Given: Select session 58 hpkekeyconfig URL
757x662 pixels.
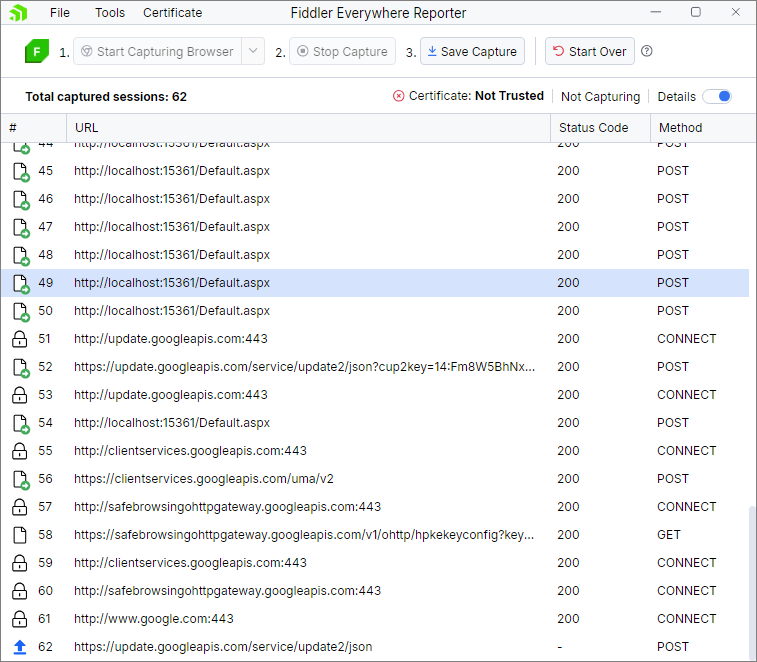Looking at the screenshot, I should (x=304, y=535).
